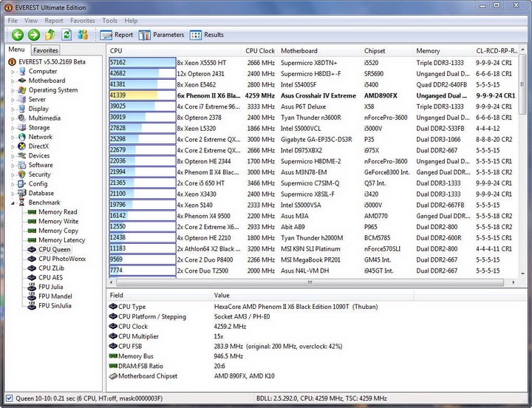The width and height of the screenshot is (532, 408).
Task: Open the Report toolbar button
Action: click(x=117, y=35)
